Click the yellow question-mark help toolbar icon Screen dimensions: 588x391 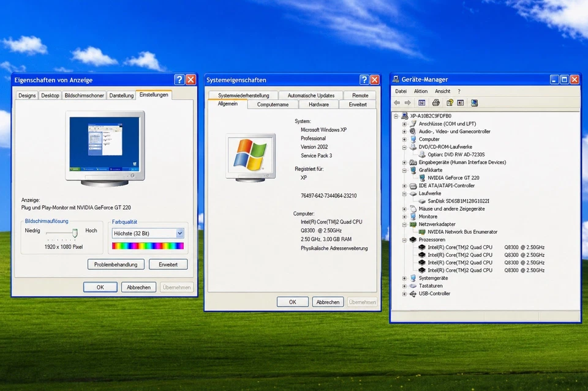pyautogui.click(x=450, y=103)
